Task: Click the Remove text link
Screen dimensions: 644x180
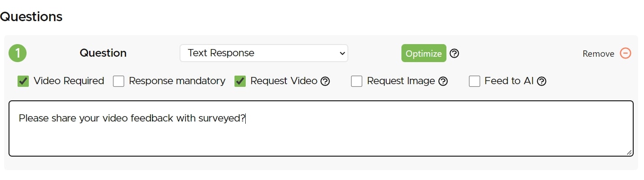Action: (x=598, y=54)
